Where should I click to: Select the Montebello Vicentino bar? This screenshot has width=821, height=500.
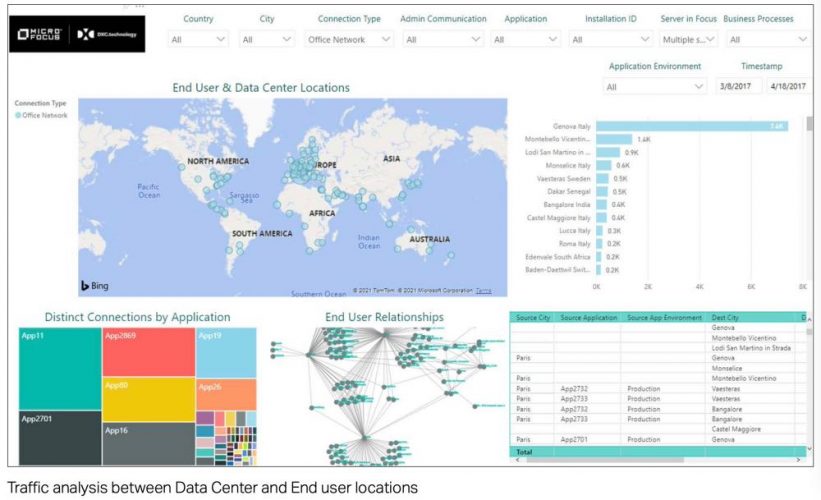tap(614, 139)
